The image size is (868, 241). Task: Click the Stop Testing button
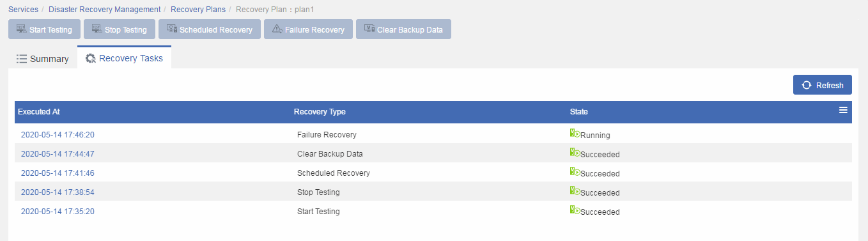coord(120,29)
